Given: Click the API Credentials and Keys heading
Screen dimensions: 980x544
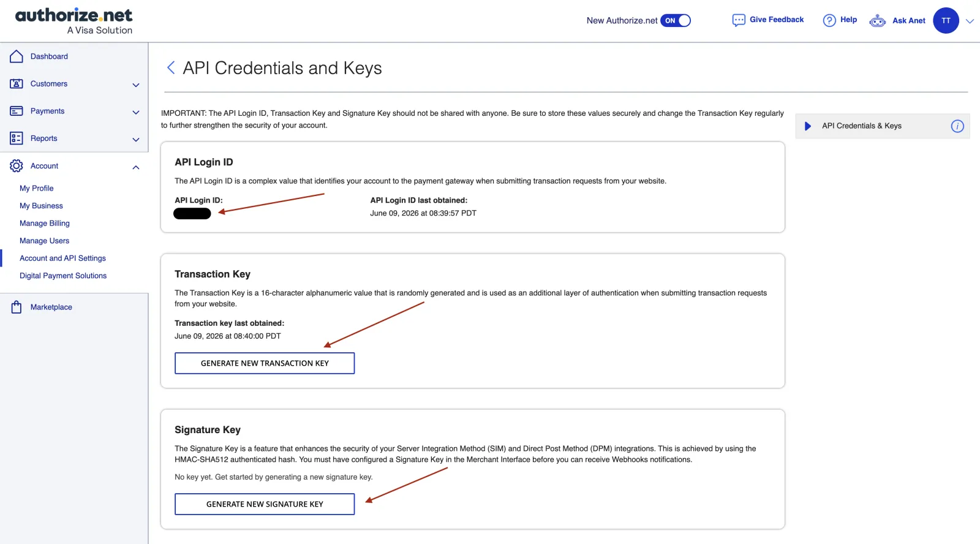Looking at the screenshot, I should tap(282, 68).
